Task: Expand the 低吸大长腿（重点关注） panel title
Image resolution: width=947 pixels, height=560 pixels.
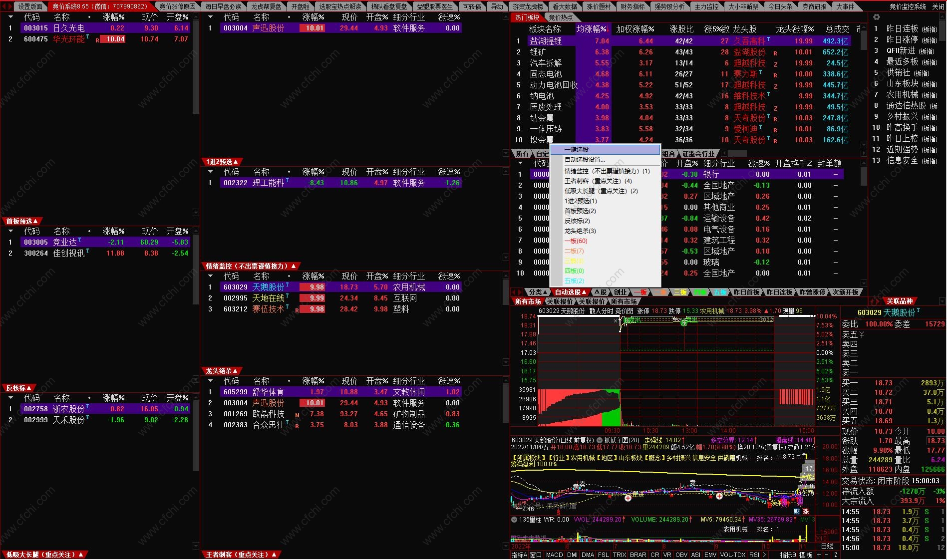Action: click(x=44, y=555)
